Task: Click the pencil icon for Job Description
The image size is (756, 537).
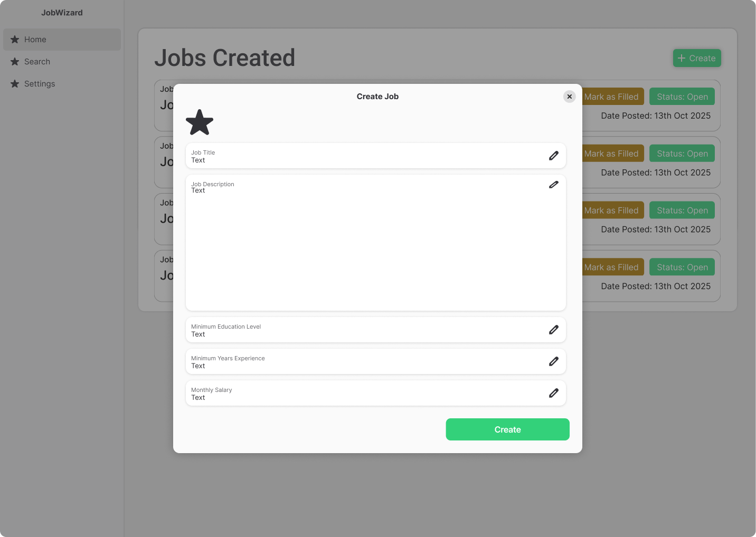Action: pos(553,185)
